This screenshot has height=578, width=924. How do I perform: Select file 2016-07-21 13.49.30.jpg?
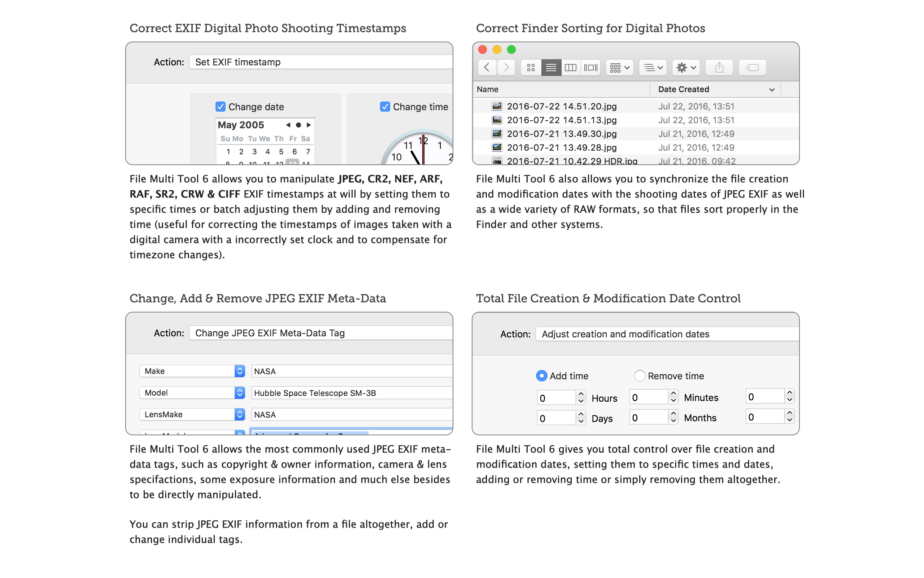[562, 134]
